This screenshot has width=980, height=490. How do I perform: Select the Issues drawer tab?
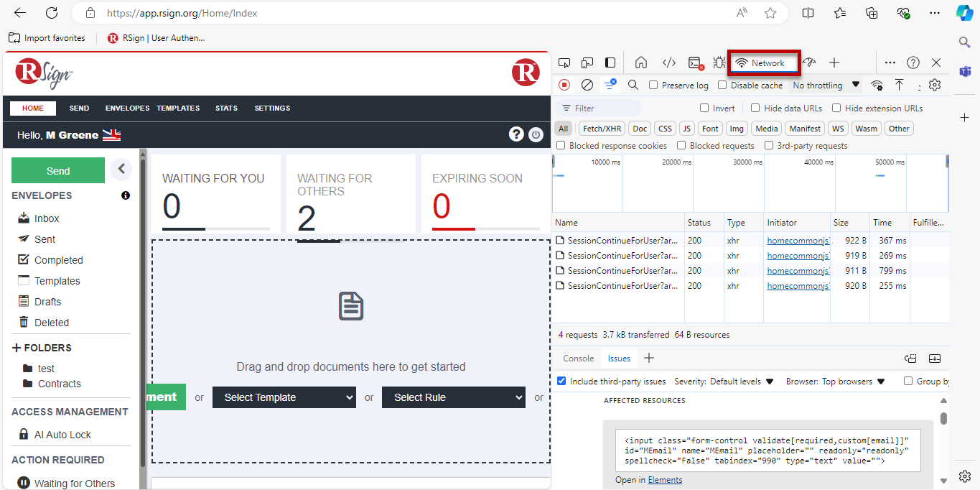click(x=619, y=359)
